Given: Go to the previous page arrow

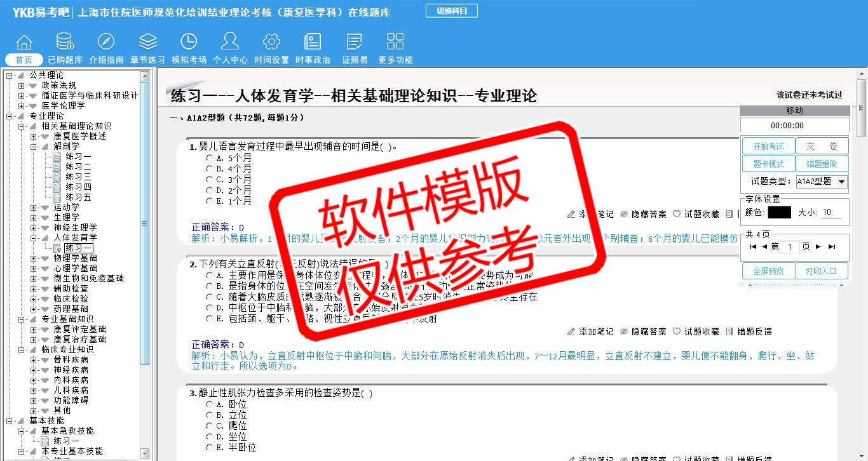Looking at the screenshot, I should point(764,247).
